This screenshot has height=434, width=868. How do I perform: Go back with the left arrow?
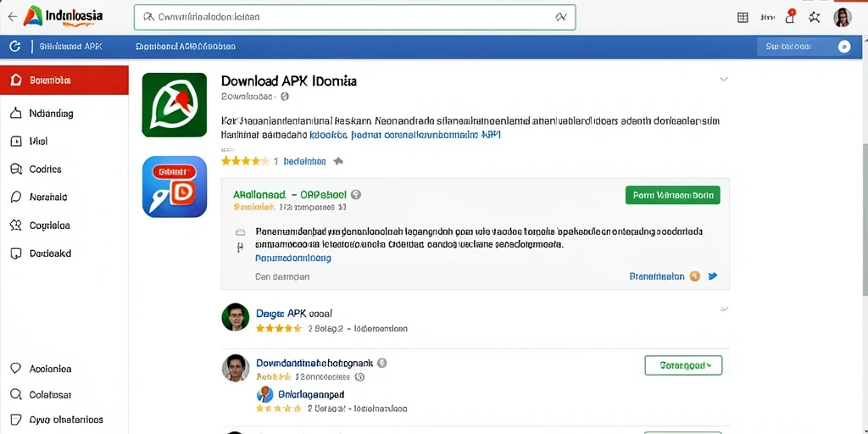click(x=12, y=17)
